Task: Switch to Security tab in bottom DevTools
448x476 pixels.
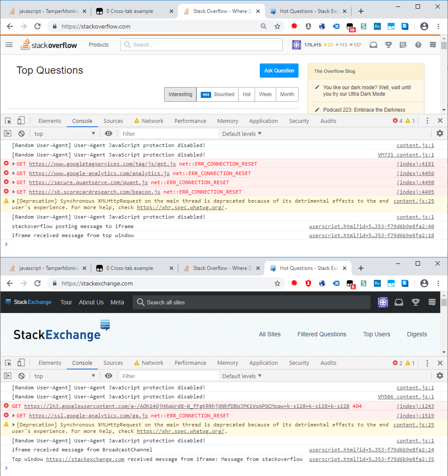Action: click(x=299, y=363)
